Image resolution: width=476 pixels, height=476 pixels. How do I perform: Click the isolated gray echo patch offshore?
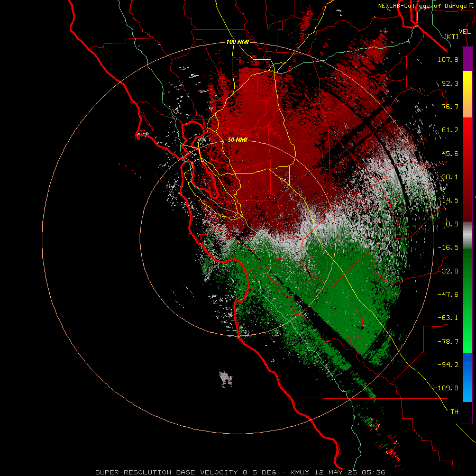pos(226,379)
